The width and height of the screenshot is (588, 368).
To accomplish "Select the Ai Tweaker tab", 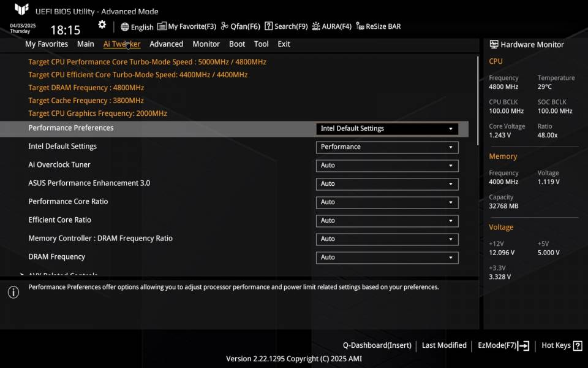I will (122, 44).
